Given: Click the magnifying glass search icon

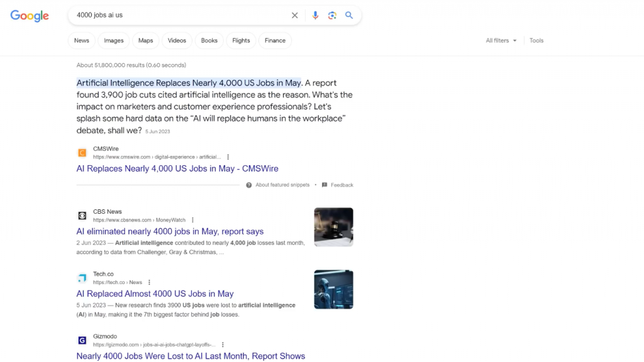Looking at the screenshot, I should tap(349, 15).
